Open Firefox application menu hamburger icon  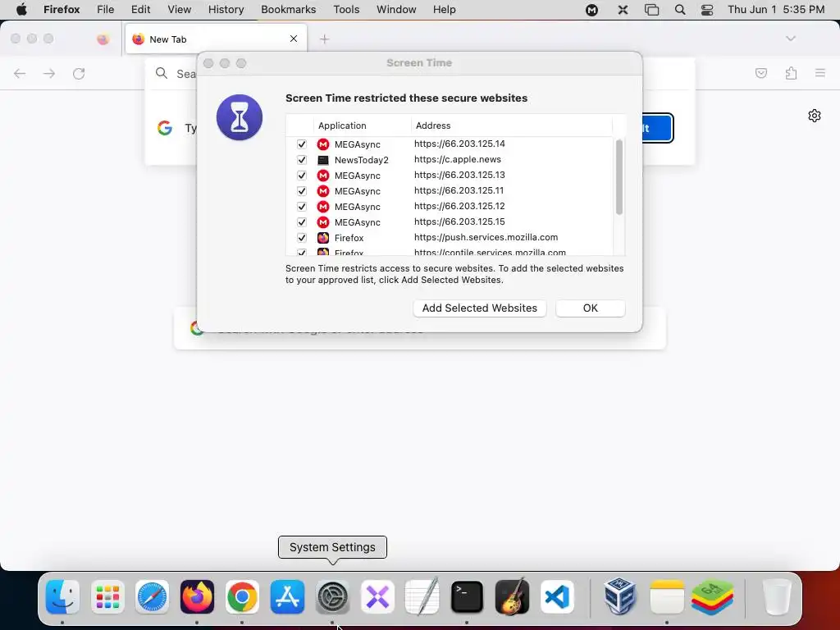point(820,73)
